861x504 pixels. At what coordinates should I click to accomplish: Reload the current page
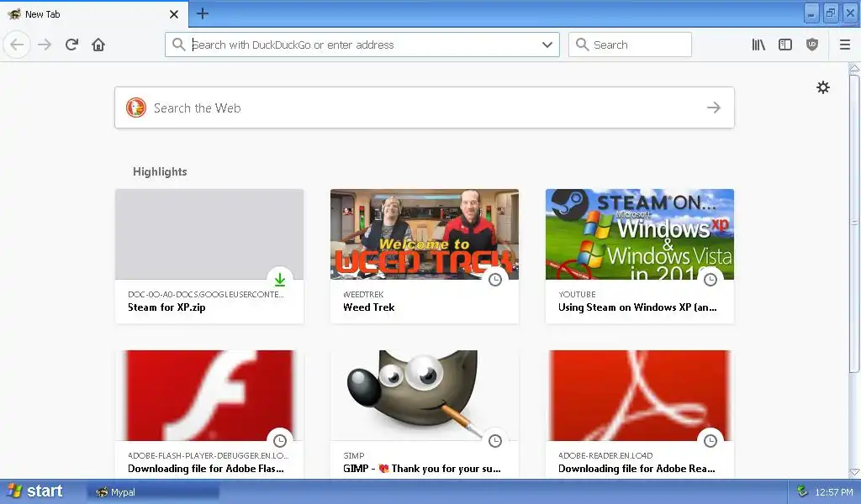pyautogui.click(x=71, y=45)
